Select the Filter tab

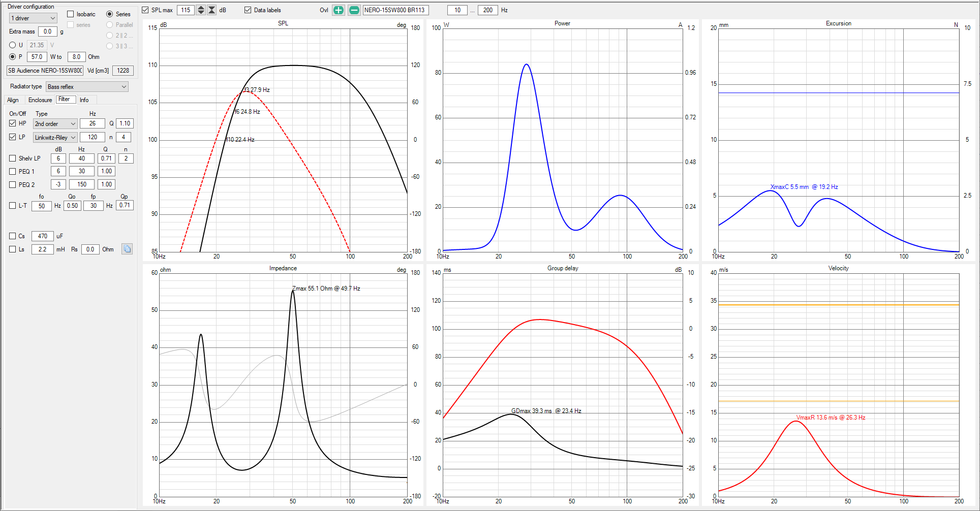(66, 100)
